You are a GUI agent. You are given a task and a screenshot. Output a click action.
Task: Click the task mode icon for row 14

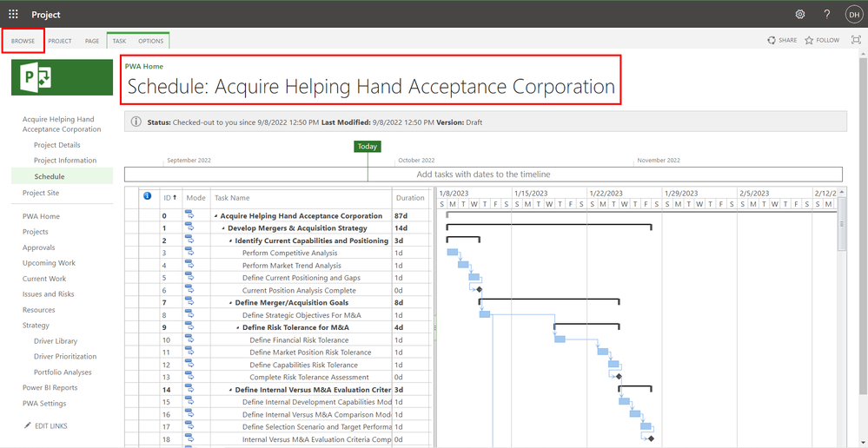pyautogui.click(x=189, y=389)
